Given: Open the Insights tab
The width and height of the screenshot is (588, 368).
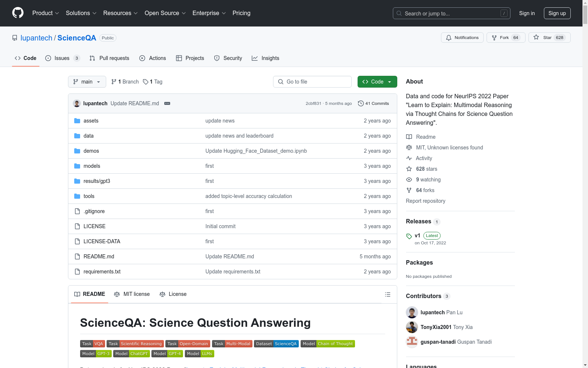Looking at the screenshot, I should click(x=265, y=58).
